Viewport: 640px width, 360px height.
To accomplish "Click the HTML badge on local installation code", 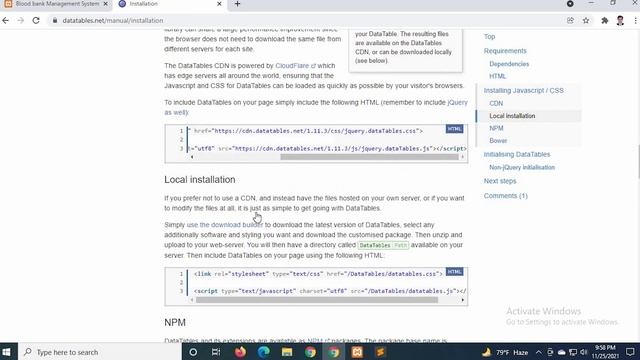I will [454, 272].
